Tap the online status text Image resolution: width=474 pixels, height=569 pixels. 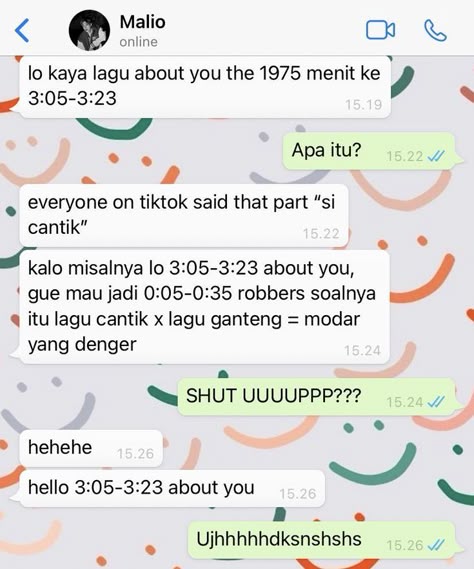coord(139,42)
